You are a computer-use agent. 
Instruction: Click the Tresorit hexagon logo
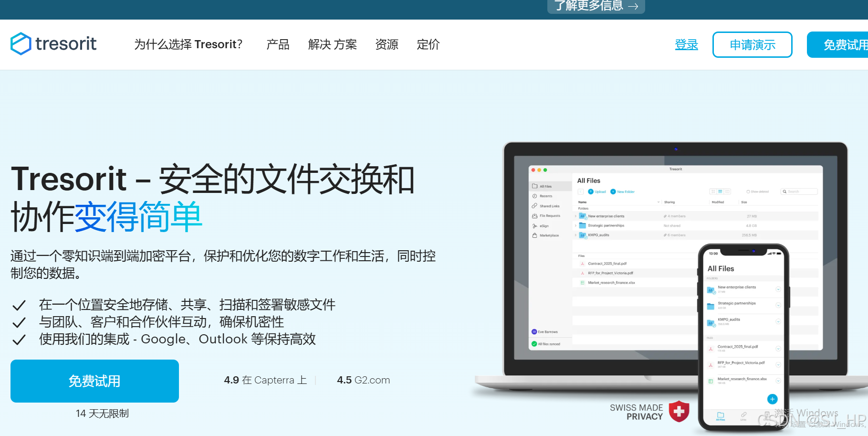pos(21,44)
